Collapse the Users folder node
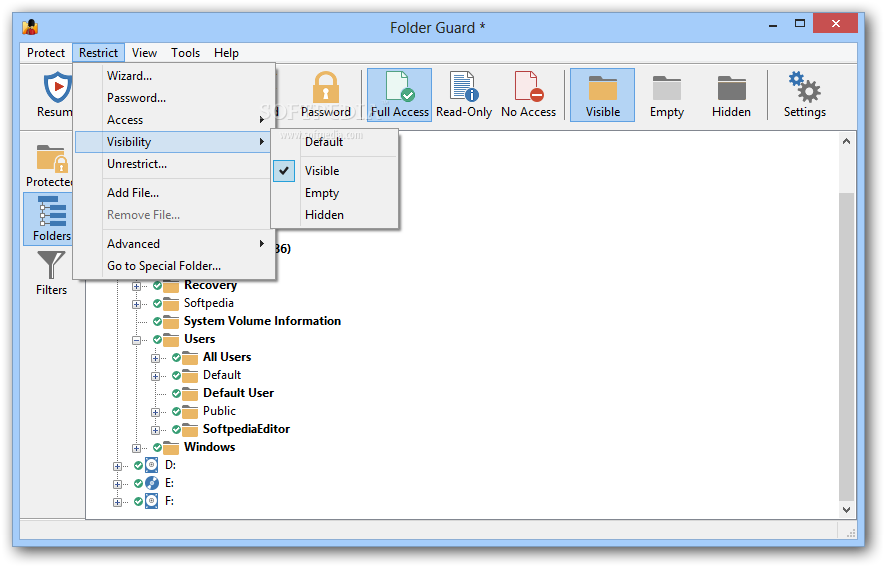 click(137, 340)
